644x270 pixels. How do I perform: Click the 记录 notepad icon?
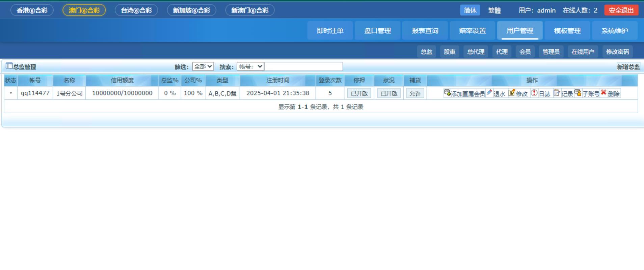pyautogui.click(x=557, y=93)
